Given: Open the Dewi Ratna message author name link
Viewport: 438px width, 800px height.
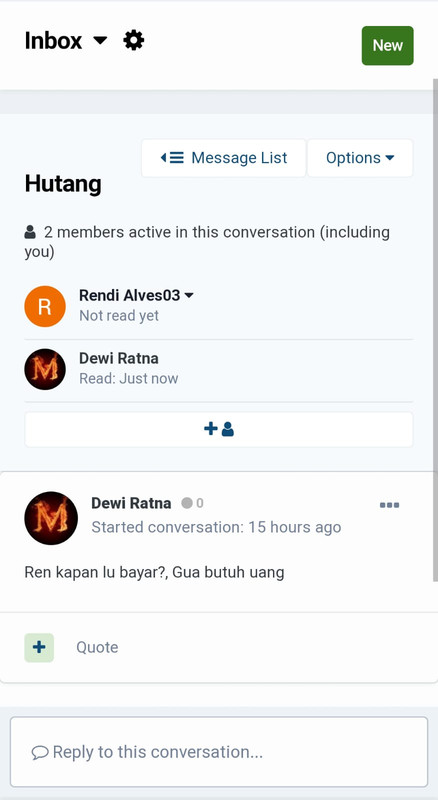Looking at the screenshot, I should [x=131, y=504].
